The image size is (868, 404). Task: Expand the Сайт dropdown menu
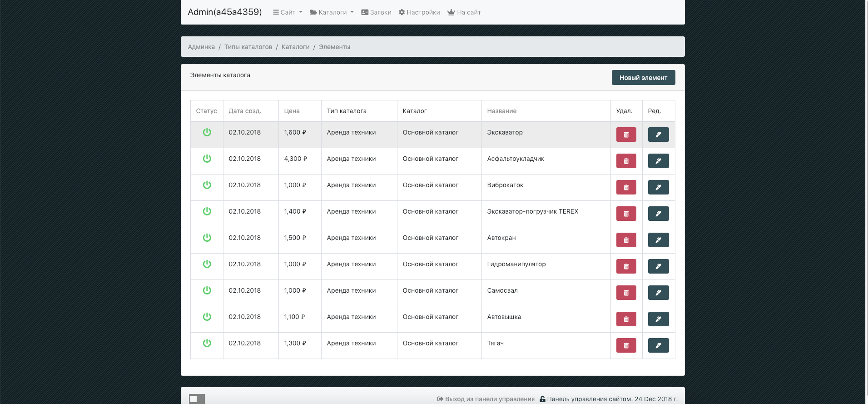coord(288,12)
